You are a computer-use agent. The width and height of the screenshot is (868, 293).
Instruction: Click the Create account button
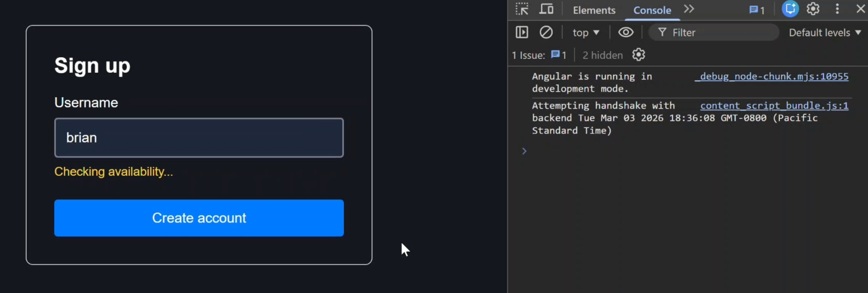coord(199,218)
